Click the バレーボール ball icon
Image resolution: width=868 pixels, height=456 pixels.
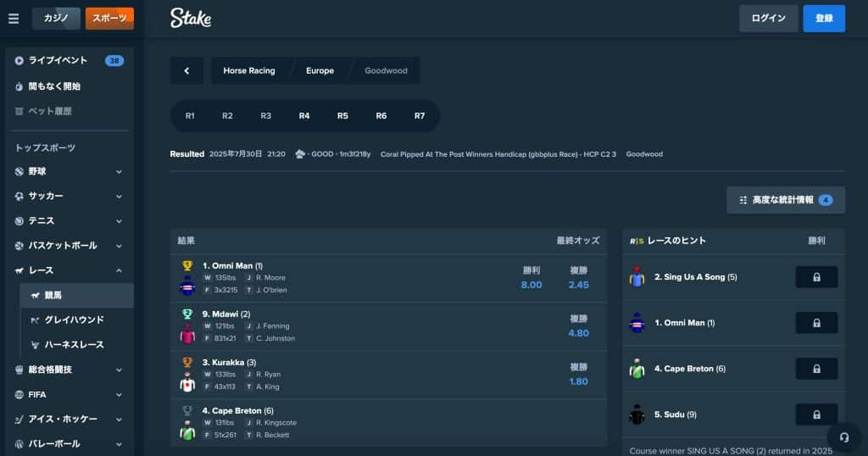tap(19, 444)
